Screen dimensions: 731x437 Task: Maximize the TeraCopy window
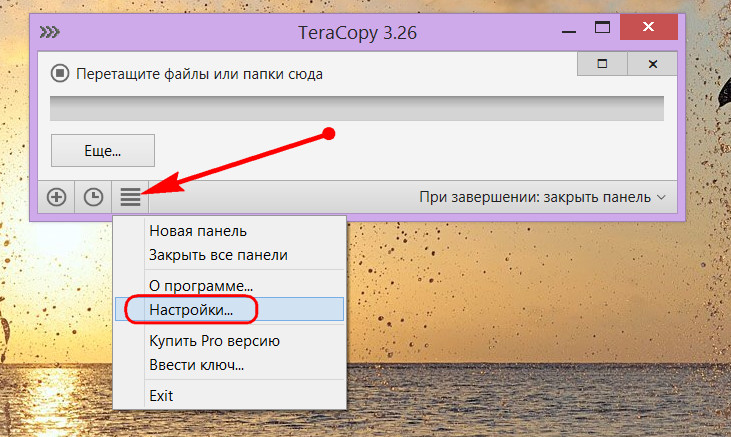(x=602, y=28)
